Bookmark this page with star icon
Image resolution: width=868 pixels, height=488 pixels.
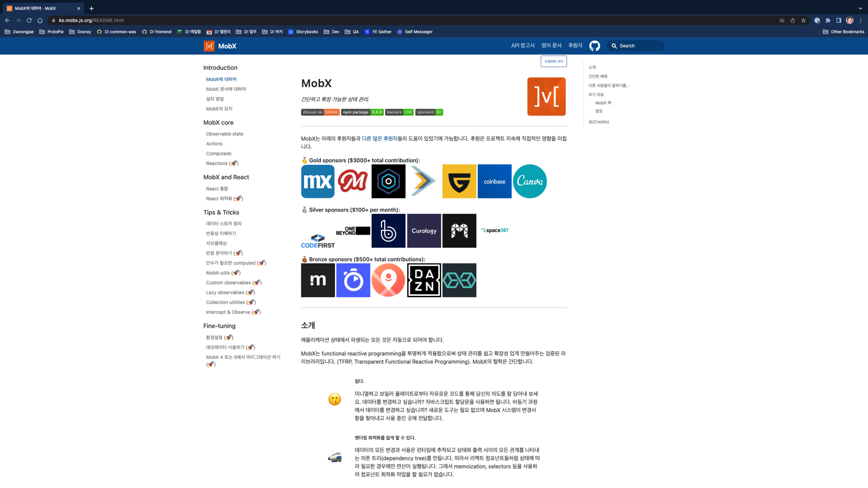tap(803, 20)
